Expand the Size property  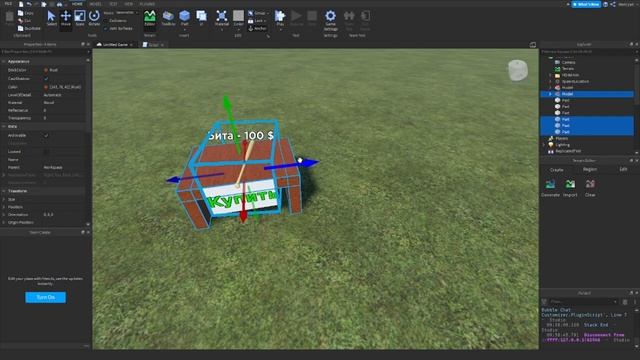tap(4, 200)
